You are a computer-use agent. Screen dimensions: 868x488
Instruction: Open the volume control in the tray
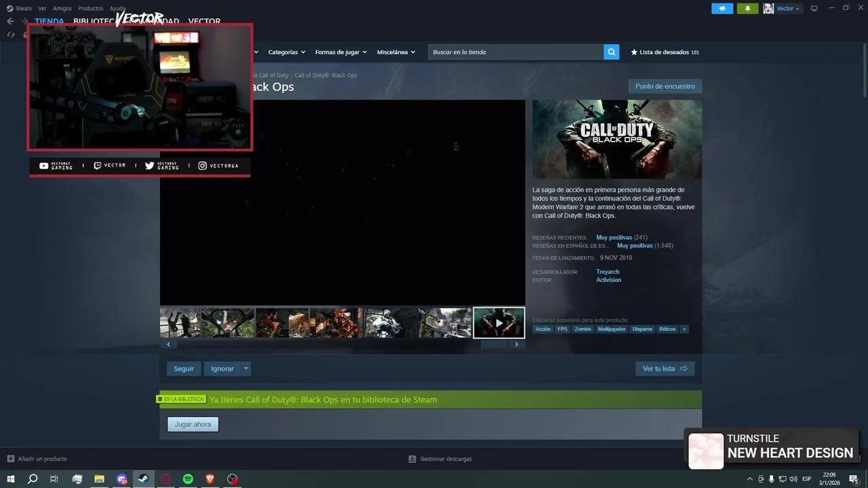pyautogui.click(x=793, y=479)
